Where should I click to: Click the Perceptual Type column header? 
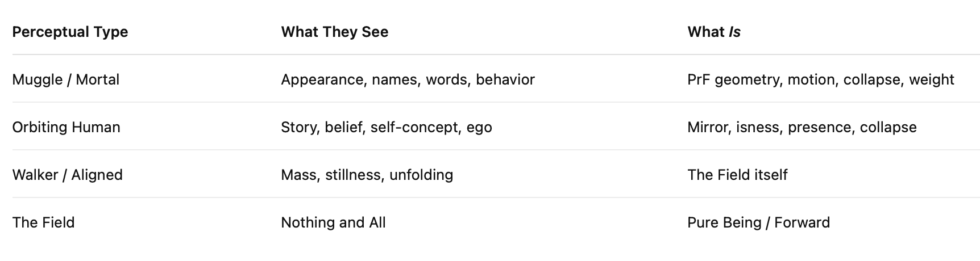[x=70, y=32]
